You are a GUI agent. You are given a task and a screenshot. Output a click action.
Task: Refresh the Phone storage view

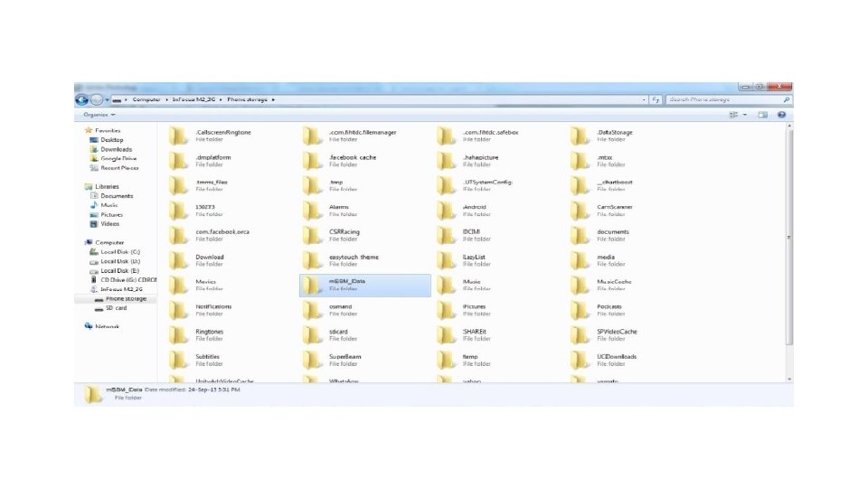pos(656,99)
